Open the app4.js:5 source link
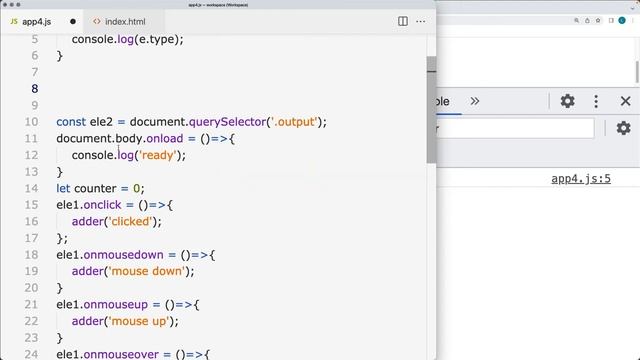Viewport: 640px width, 360px height. [581, 179]
